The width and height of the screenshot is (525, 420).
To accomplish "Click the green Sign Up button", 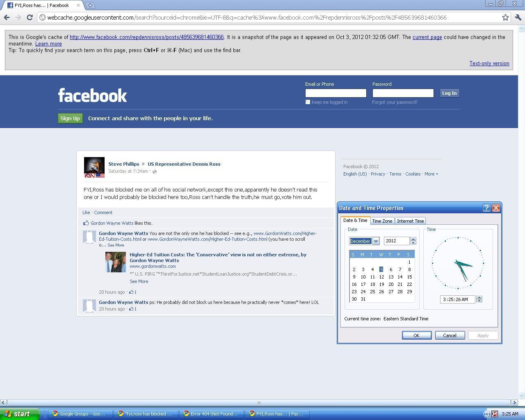I will point(70,118).
